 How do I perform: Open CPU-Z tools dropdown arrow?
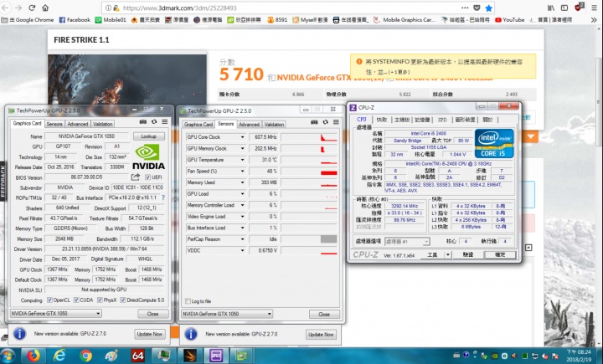447,255
